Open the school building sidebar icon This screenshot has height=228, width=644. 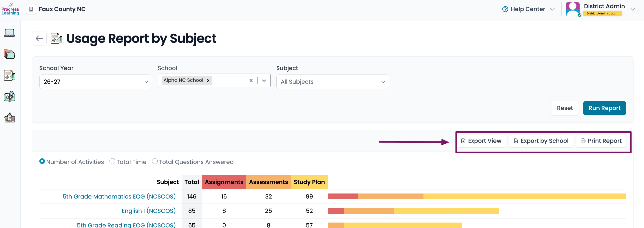tap(9, 117)
